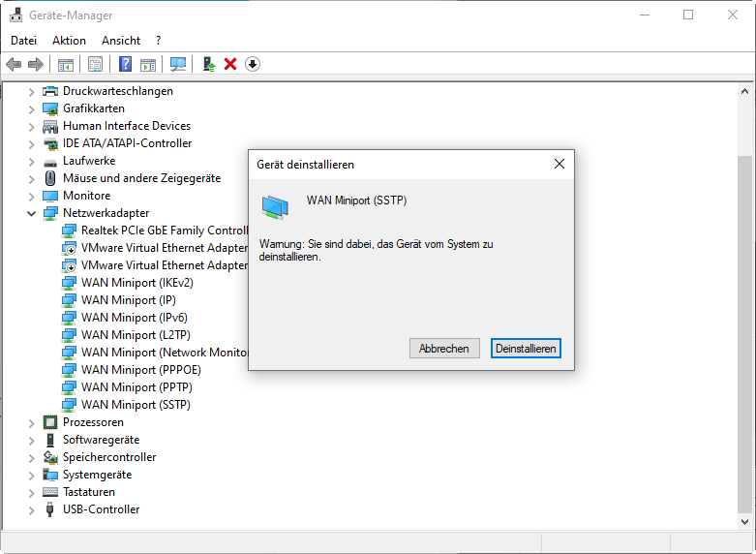
Task: Expand the Laufwerke node
Action: pos(31,161)
